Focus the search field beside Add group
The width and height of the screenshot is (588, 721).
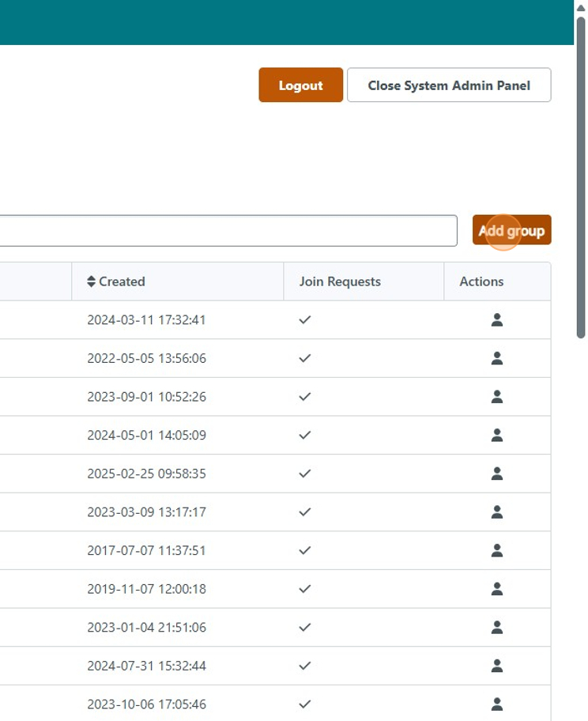pyautogui.click(x=228, y=231)
